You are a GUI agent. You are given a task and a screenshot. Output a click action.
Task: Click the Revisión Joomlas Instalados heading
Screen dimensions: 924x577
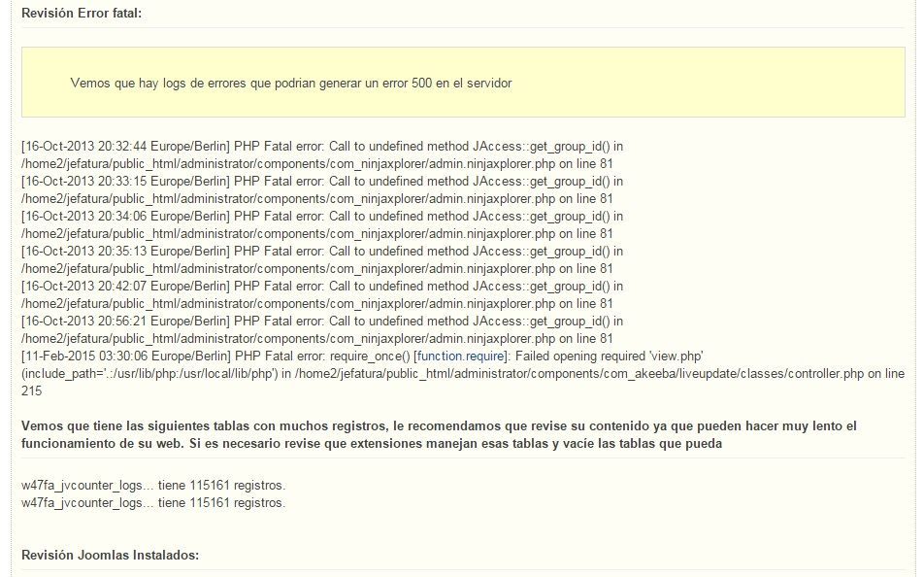(x=111, y=556)
